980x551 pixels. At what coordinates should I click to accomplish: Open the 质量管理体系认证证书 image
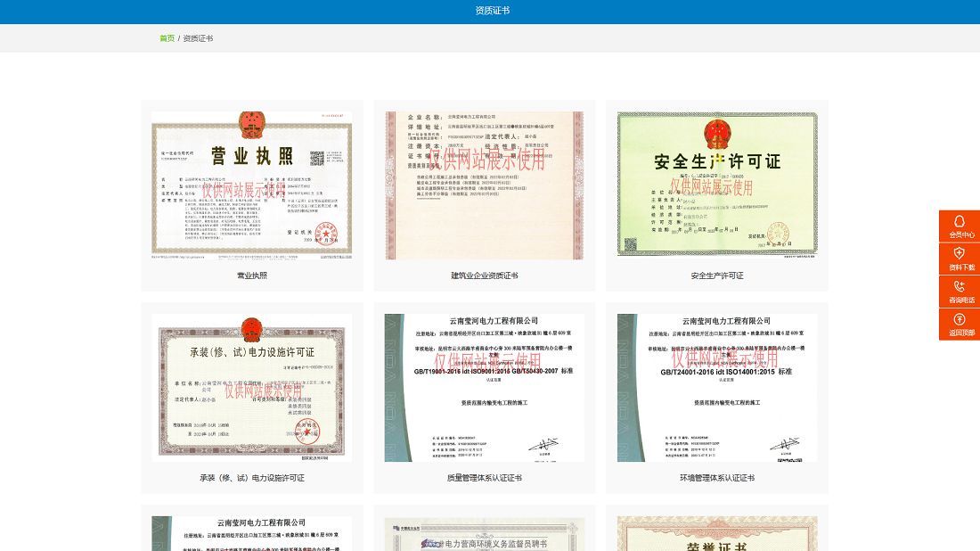485,388
